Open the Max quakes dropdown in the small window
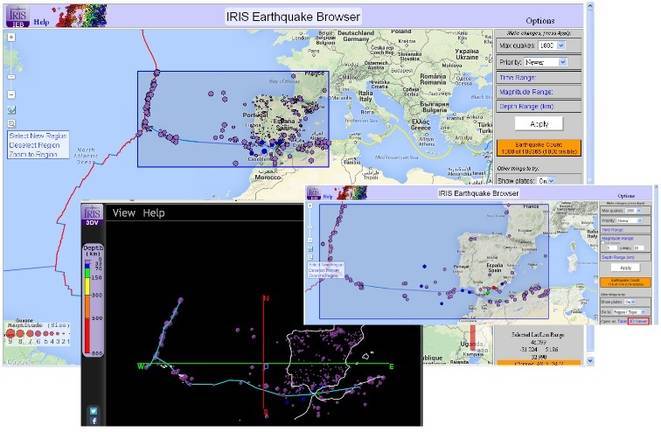 pyautogui.click(x=633, y=210)
